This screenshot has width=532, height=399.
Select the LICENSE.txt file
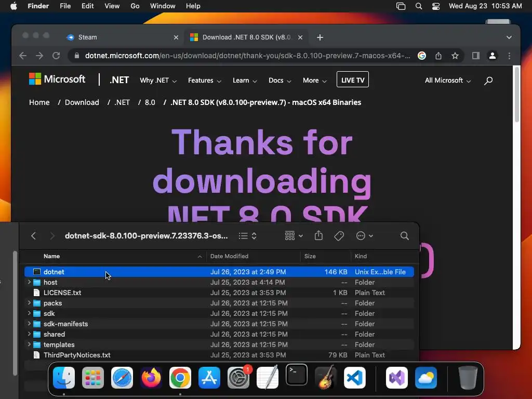tap(219, 292)
